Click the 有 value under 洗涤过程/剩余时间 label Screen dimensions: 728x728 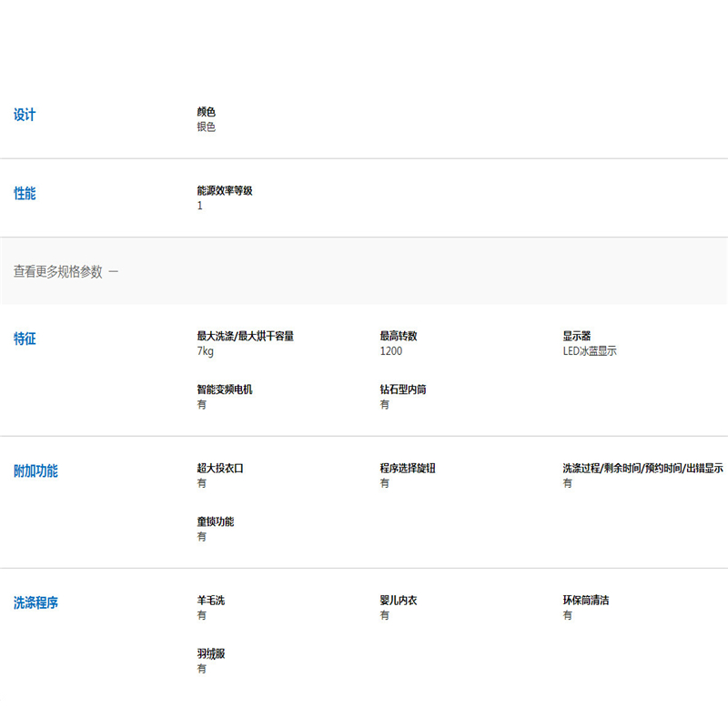click(x=567, y=483)
